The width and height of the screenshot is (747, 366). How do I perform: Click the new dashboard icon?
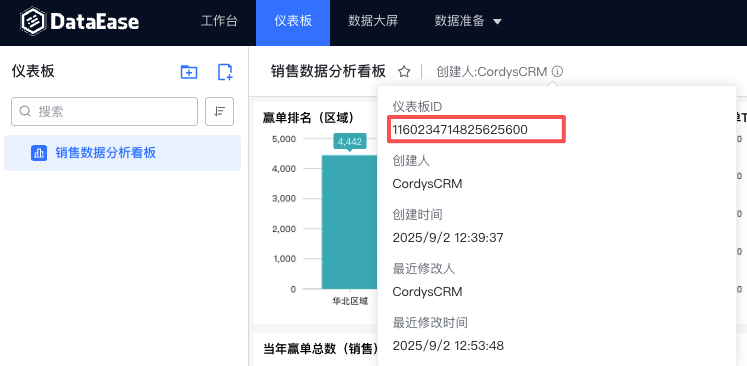tap(225, 72)
